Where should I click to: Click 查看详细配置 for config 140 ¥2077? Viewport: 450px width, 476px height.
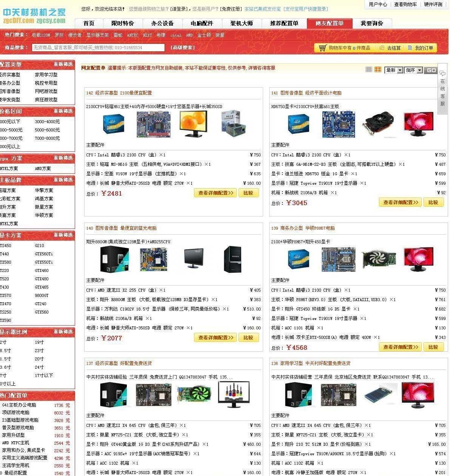click(216, 337)
